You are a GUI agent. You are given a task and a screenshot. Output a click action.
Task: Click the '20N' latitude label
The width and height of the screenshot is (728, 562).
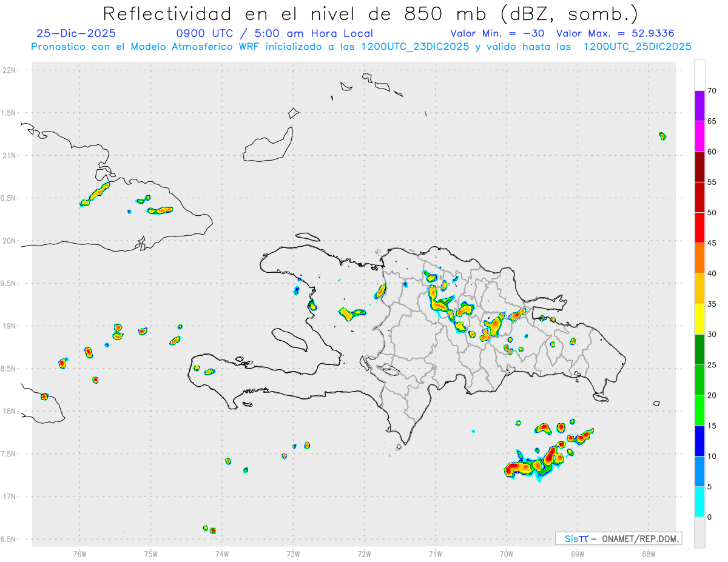[x=10, y=241]
